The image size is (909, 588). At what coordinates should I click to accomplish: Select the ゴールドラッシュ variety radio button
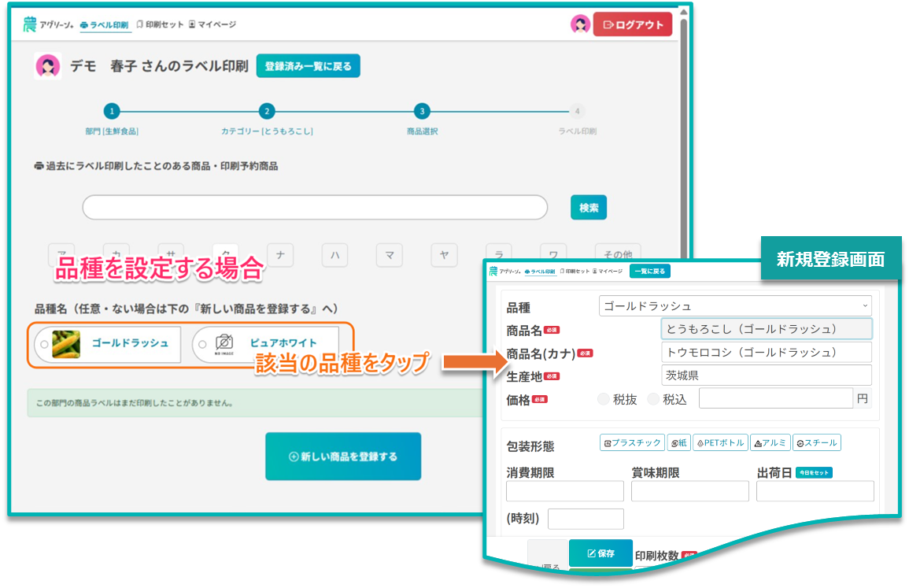[44, 344]
